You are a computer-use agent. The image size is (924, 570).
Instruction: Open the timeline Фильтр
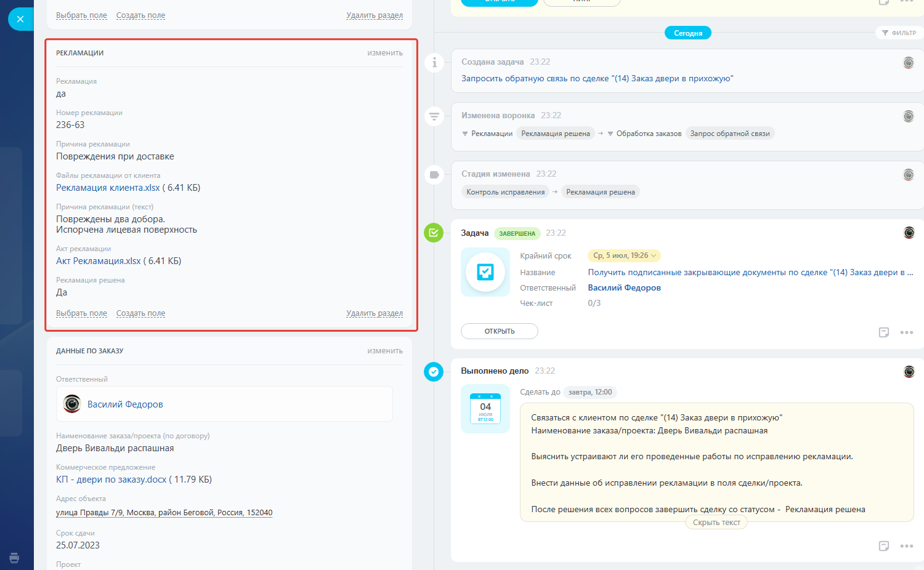click(899, 33)
